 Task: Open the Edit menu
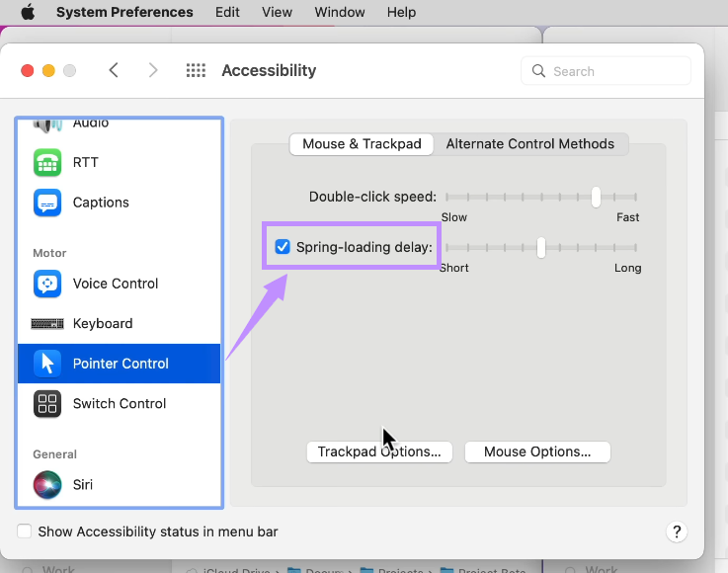[x=227, y=12]
